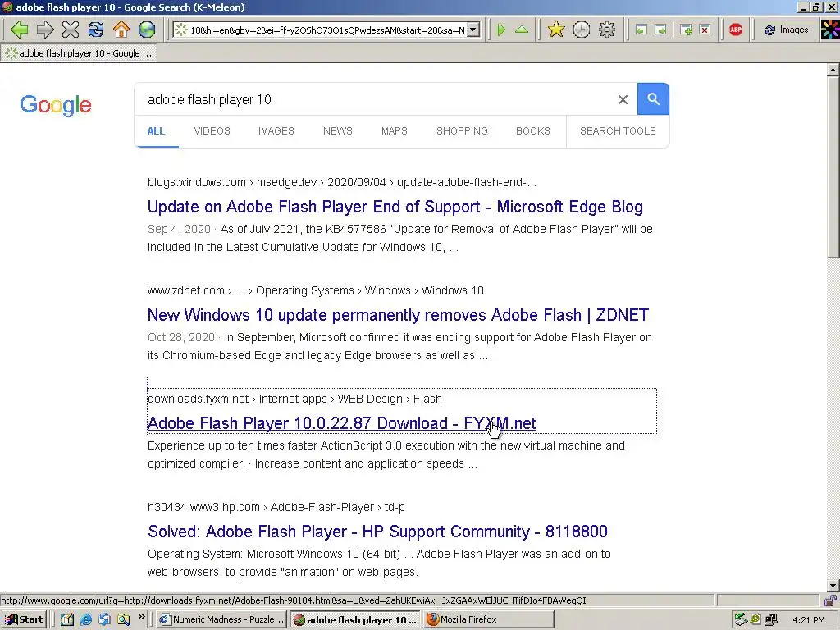Click the 4:21 PM clock

[809, 620]
